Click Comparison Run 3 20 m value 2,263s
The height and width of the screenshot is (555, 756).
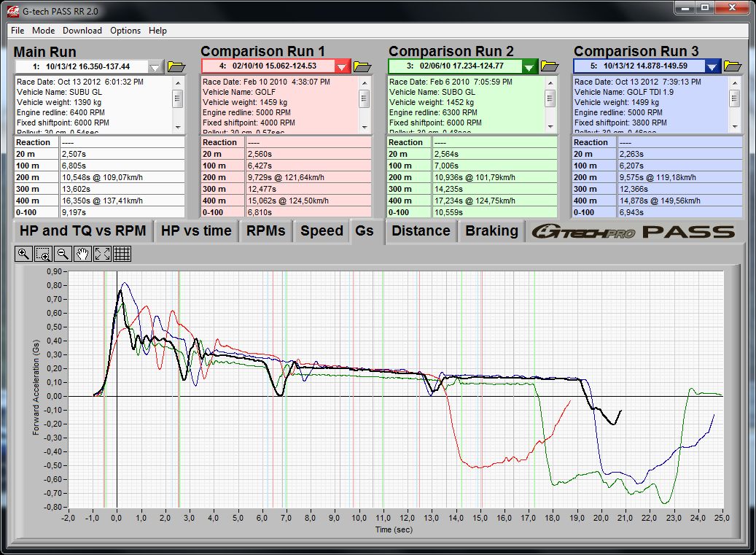[680, 154]
